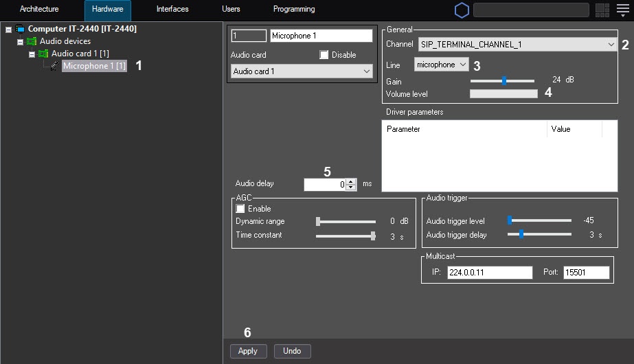Click the Computer IT-2440 monitor icon
Viewport: 634px width, 364px height.
point(19,29)
